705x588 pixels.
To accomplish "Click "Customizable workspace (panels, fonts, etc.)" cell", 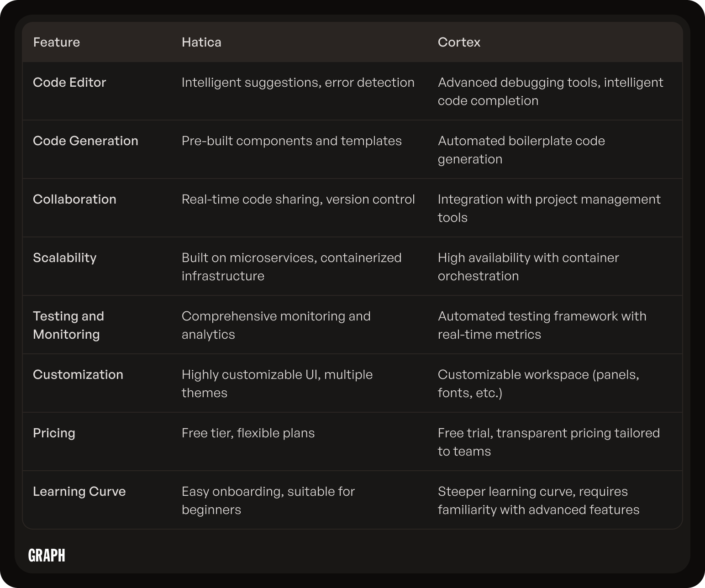I will (538, 383).
